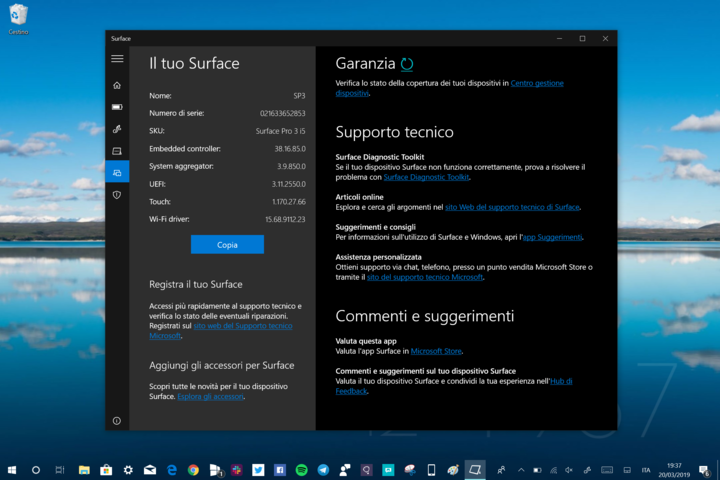Open the sidebar icon just below the pen icon
720x480 pixels.
[117, 151]
